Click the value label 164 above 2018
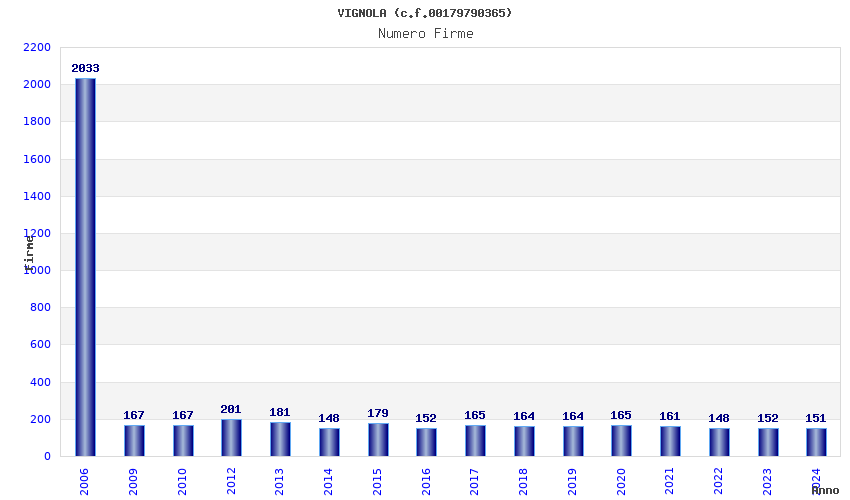The width and height of the screenshot is (850, 500). [524, 416]
